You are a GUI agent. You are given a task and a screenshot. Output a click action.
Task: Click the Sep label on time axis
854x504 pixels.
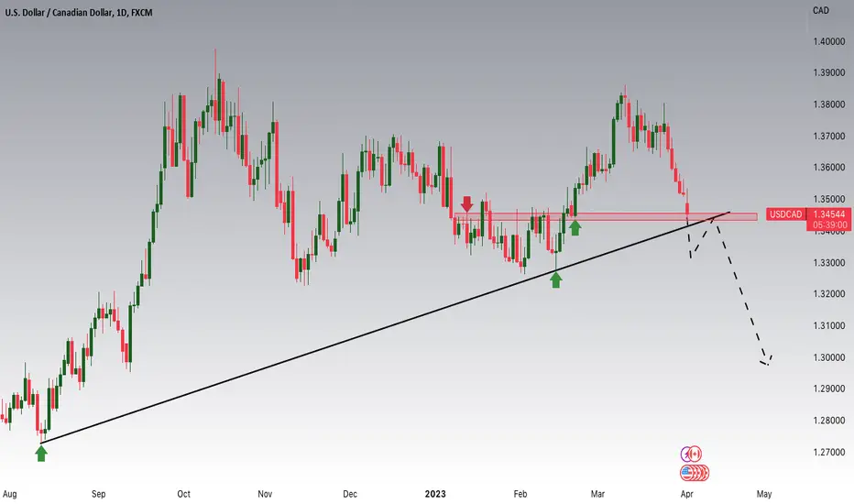(x=99, y=494)
